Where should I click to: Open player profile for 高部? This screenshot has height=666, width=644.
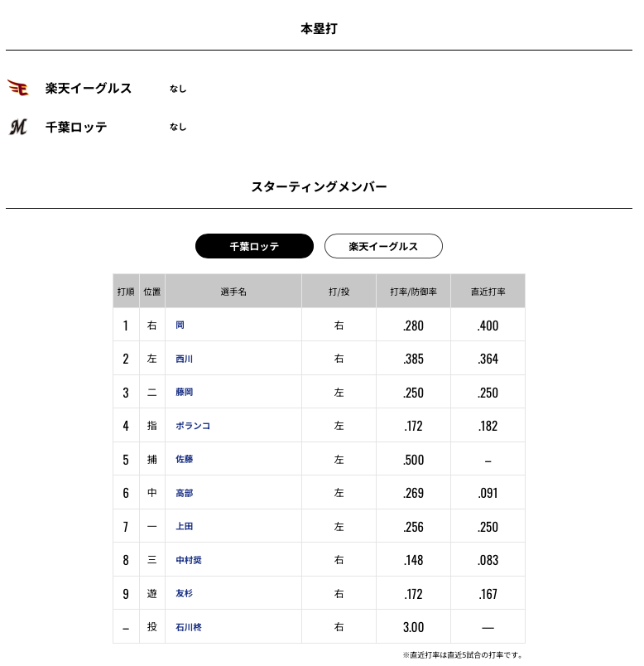(x=185, y=493)
